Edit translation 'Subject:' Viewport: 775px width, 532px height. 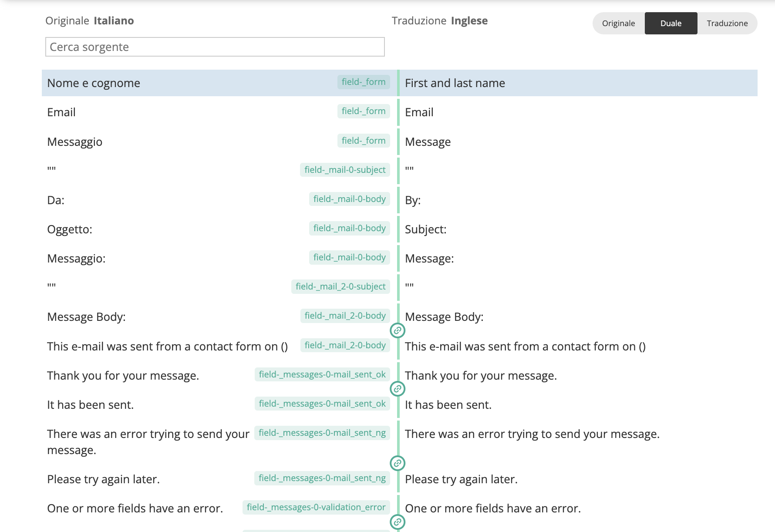(426, 229)
